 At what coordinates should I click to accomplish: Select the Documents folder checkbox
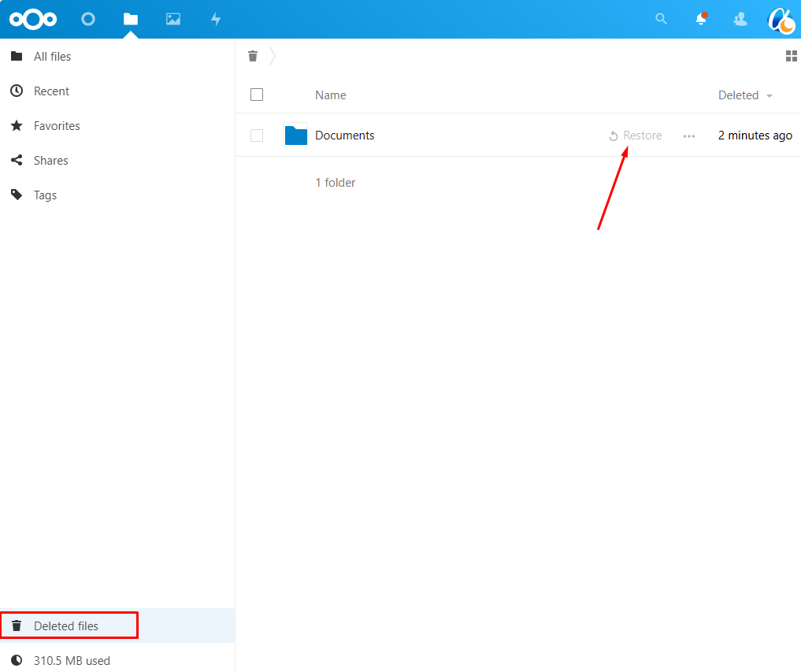(x=257, y=136)
